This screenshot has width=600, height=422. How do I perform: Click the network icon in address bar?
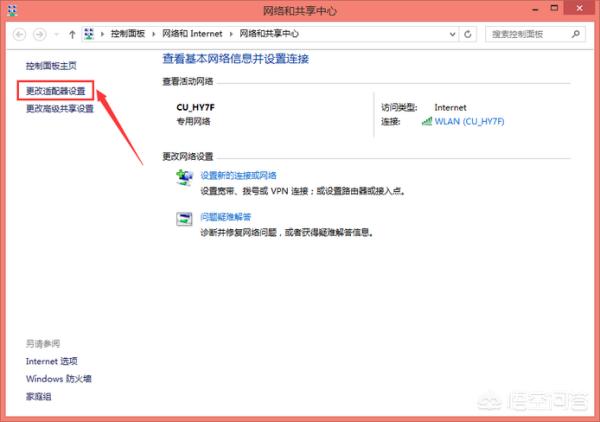point(89,34)
